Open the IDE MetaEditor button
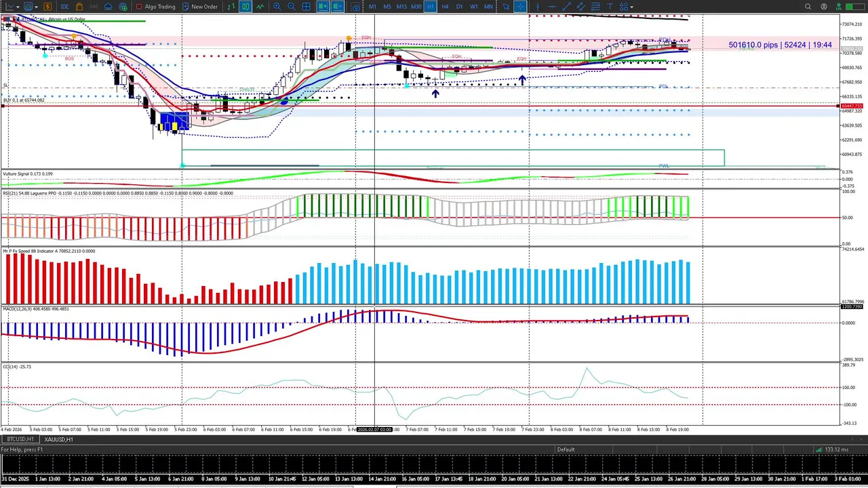The width and height of the screenshot is (868, 488). tap(64, 7)
